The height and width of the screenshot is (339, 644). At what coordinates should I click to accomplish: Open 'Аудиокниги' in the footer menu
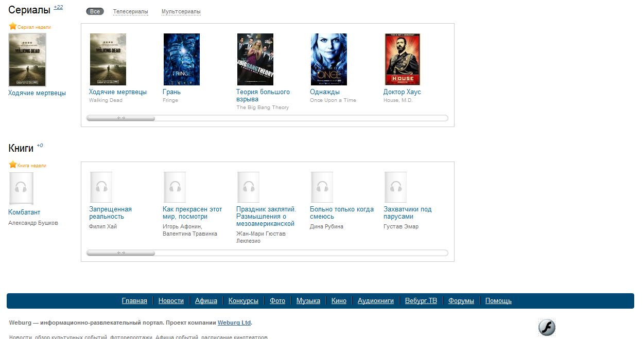[x=376, y=301]
